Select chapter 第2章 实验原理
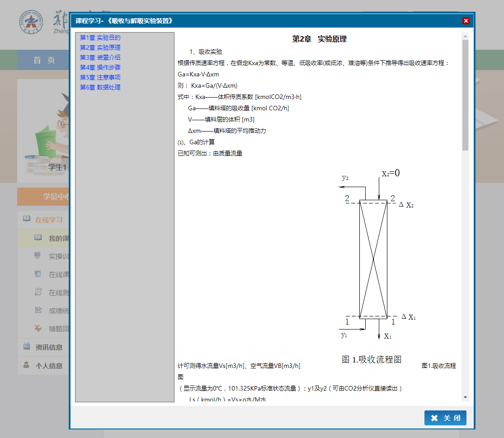 point(100,47)
